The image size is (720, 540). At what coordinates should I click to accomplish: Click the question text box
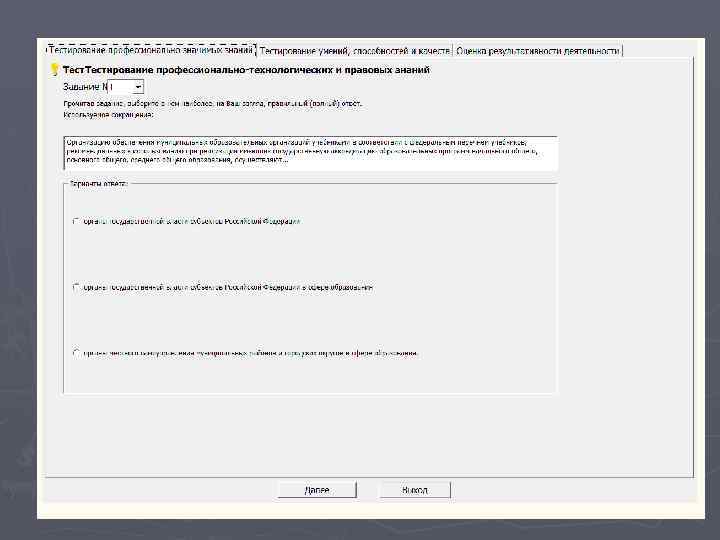311,153
